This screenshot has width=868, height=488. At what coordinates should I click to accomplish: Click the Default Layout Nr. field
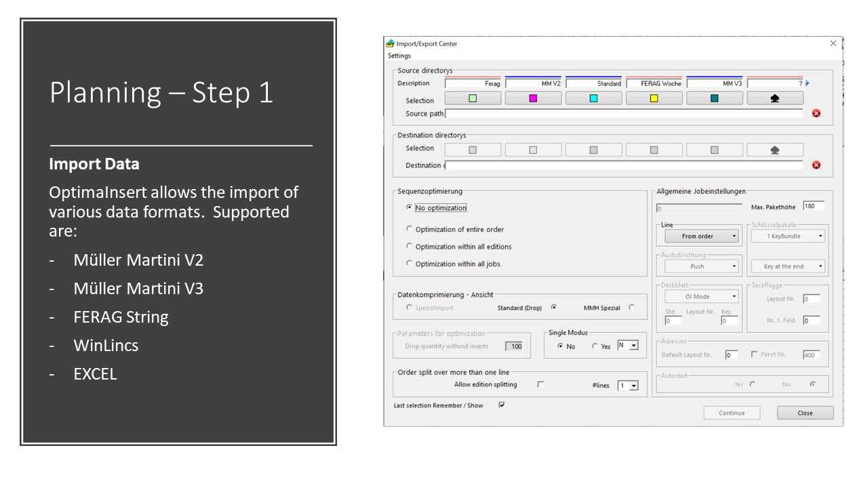pyautogui.click(x=731, y=354)
